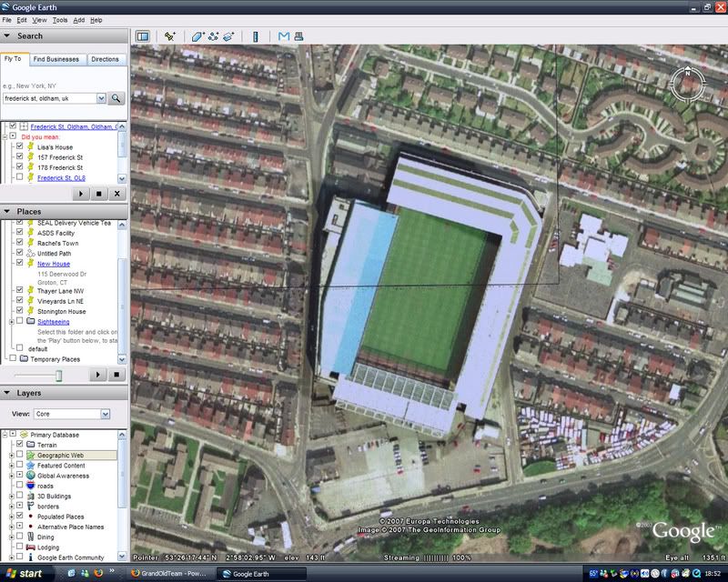728x582 pixels.
Task: Click the Add Image Overlay icon
Action: pyautogui.click(x=228, y=36)
